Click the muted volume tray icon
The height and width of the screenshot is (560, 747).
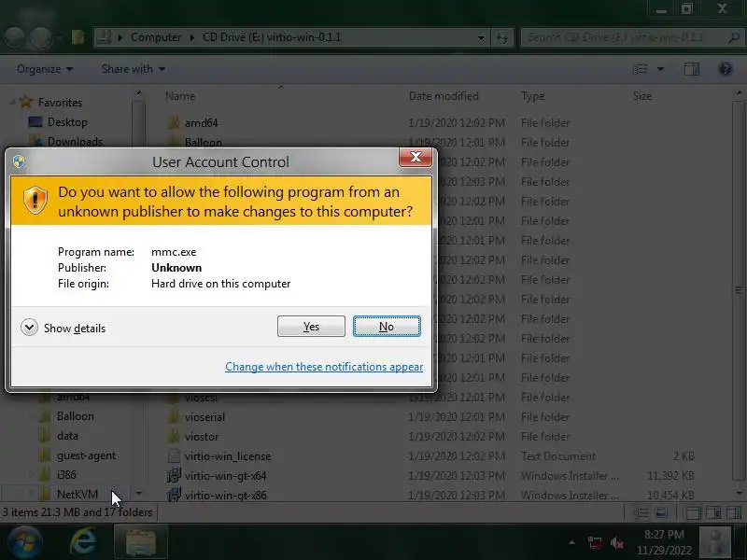(x=617, y=542)
